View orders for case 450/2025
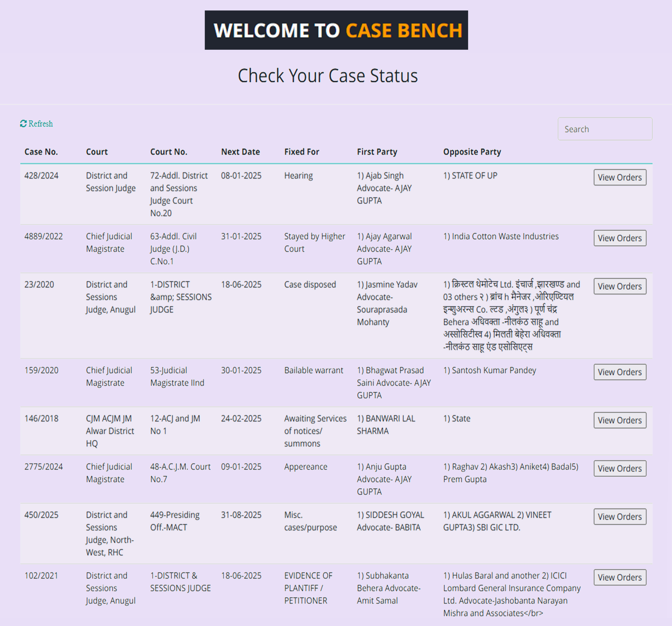Viewport: 672px width, 626px height. tap(619, 517)
